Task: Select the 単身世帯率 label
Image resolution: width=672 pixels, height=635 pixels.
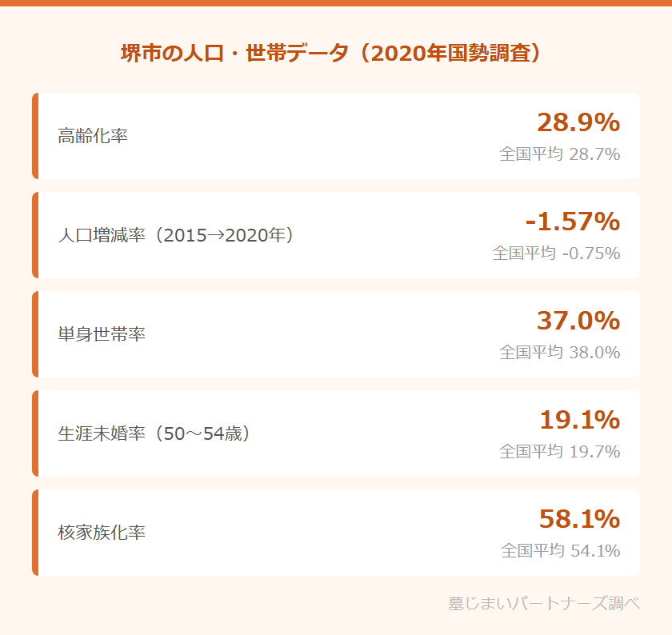Action: (x=102, y=334)
